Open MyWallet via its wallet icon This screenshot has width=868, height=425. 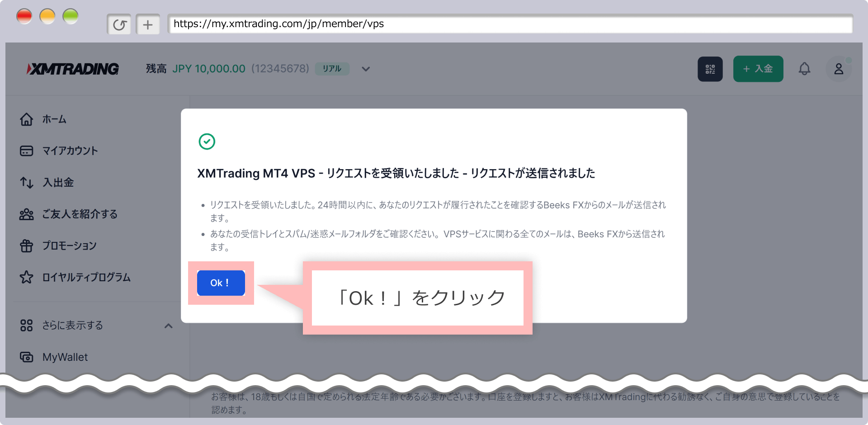[26, 357]
